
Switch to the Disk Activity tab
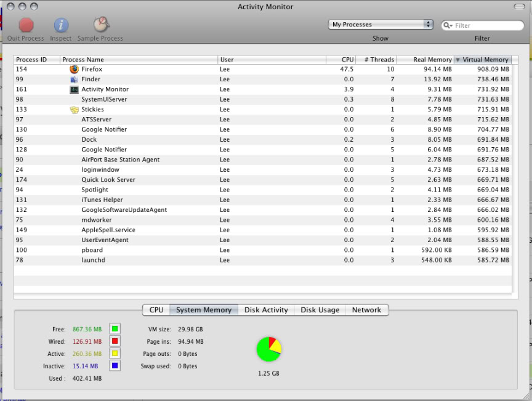coord(266,310)
